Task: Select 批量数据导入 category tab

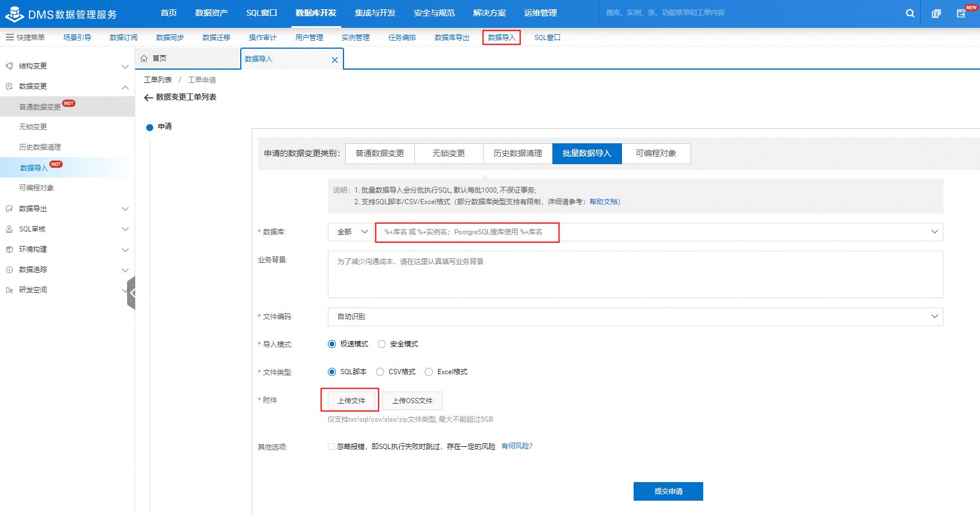Action: (x=587, y=154)
